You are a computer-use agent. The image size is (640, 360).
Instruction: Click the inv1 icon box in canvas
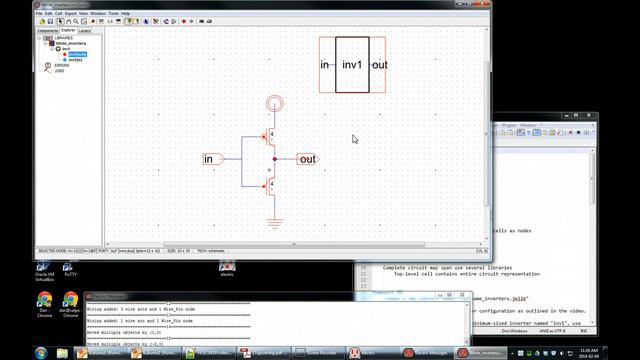coord(352,65)
